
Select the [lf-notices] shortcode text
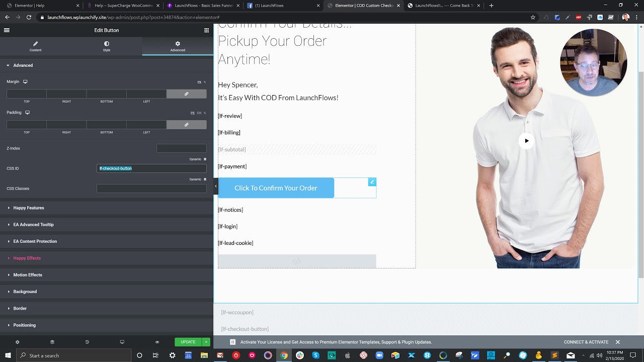click(x=230, y=210)
